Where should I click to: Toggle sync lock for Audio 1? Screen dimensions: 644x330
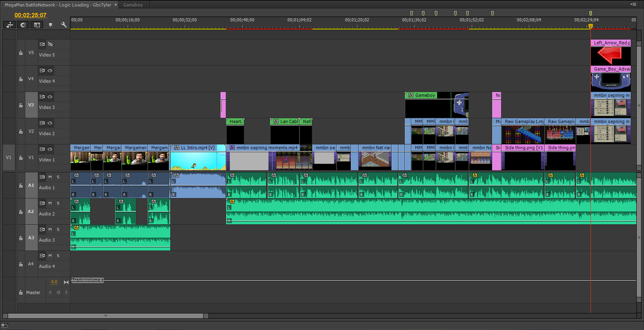pos(42,177)
